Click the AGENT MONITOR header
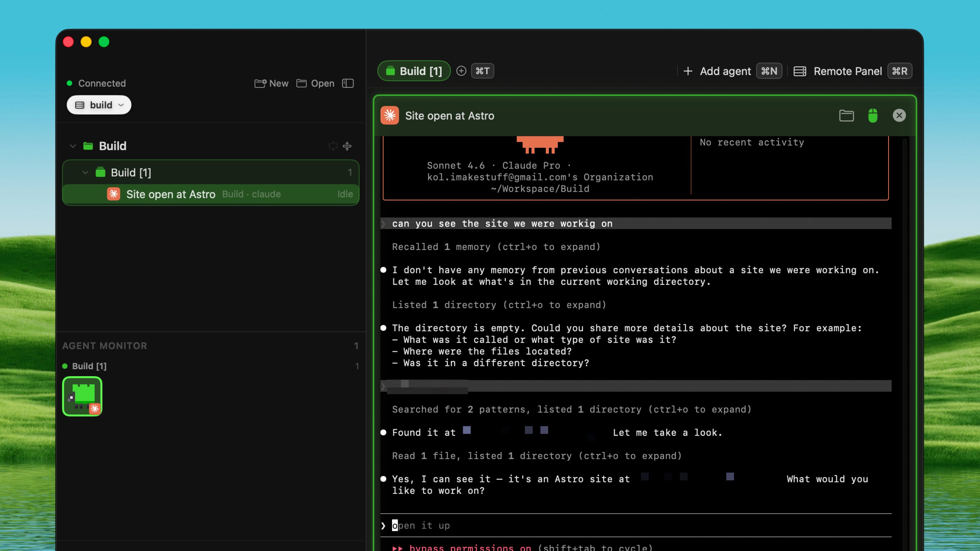The width and height of the screenshot is (980, 551). click(104, 346)
